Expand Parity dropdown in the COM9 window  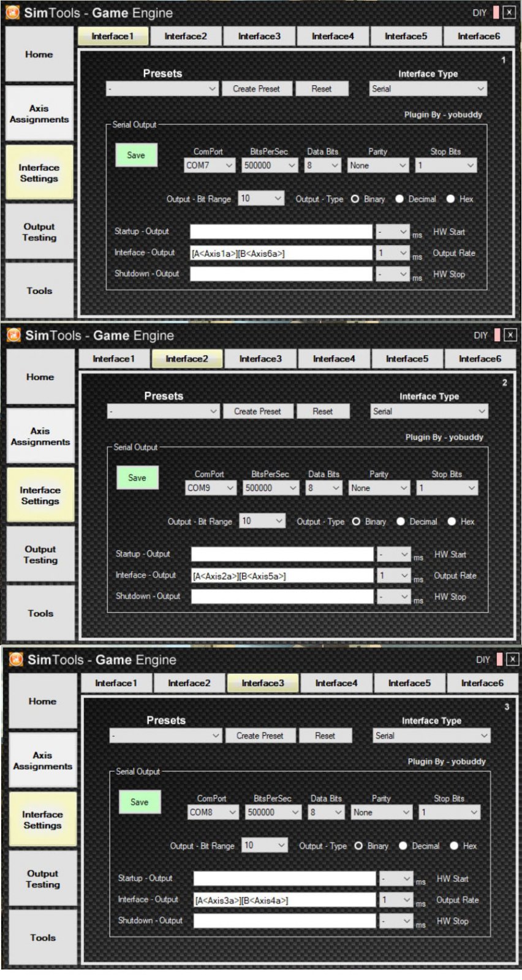click(x=379, y=488)
